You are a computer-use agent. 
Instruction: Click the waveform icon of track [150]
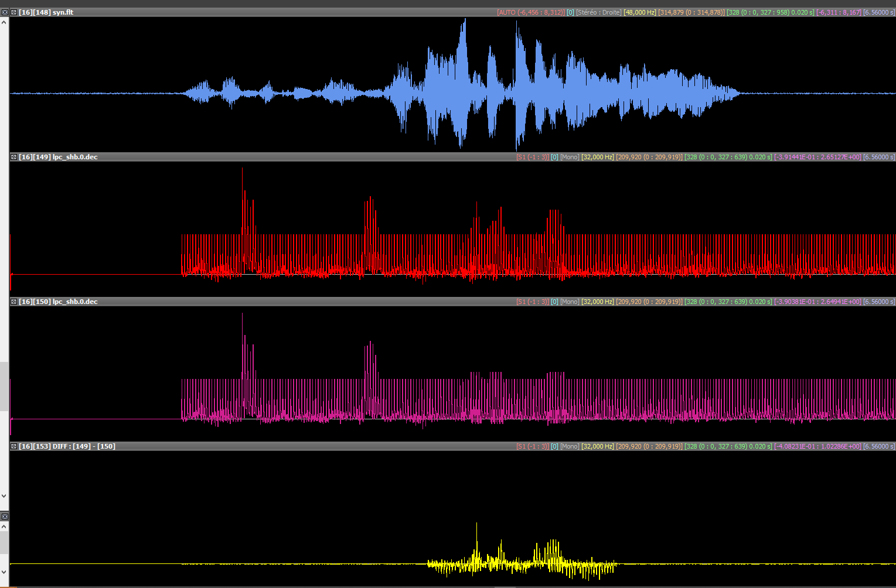[13, 302]
